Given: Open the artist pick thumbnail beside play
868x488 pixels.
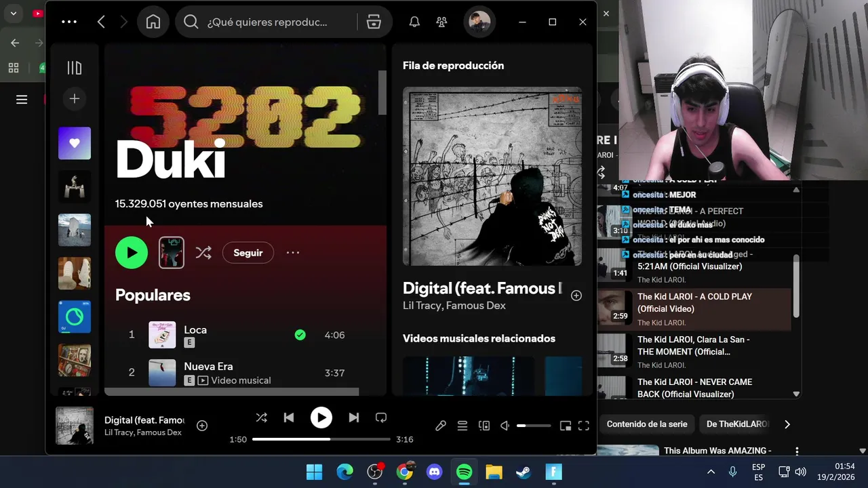Looking at the screenshot, I should 172,253.
